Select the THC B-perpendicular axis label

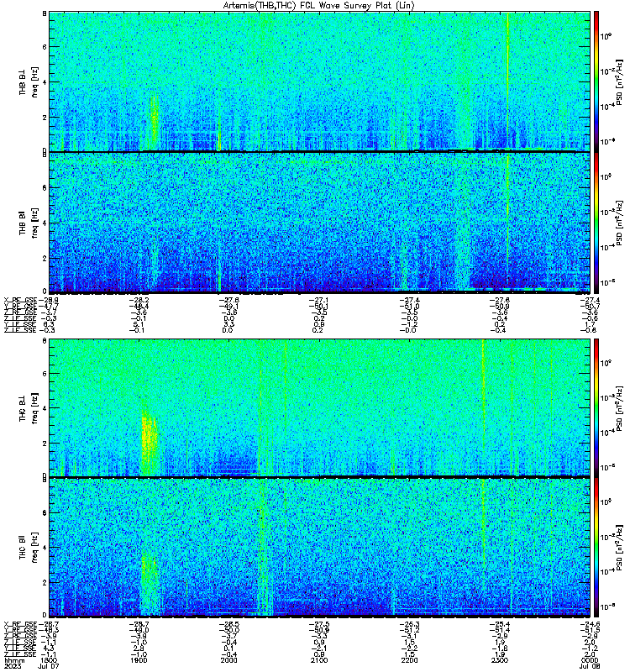[23, 408]
